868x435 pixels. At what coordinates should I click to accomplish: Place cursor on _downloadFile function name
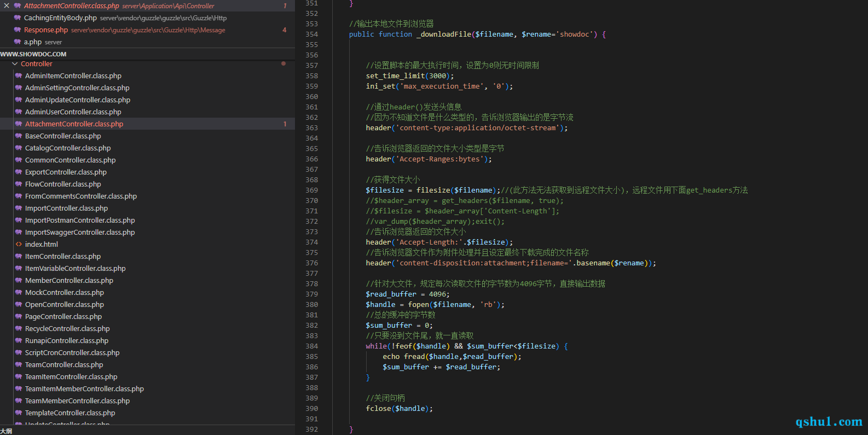tap(444, 34)
